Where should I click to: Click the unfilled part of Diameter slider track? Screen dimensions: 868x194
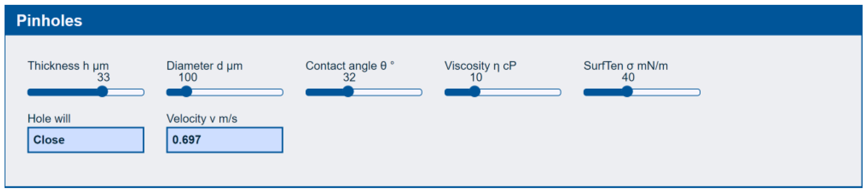(x=238, y=92)
